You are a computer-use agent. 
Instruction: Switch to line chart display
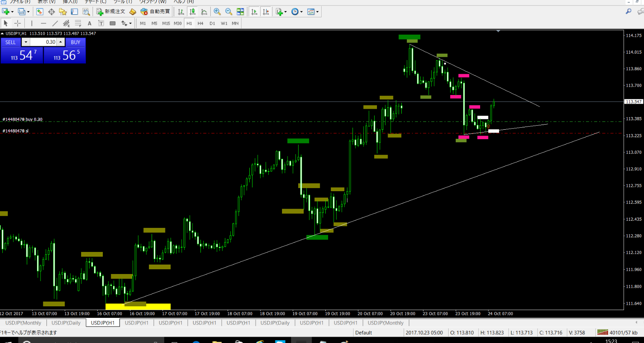[204, 12]
